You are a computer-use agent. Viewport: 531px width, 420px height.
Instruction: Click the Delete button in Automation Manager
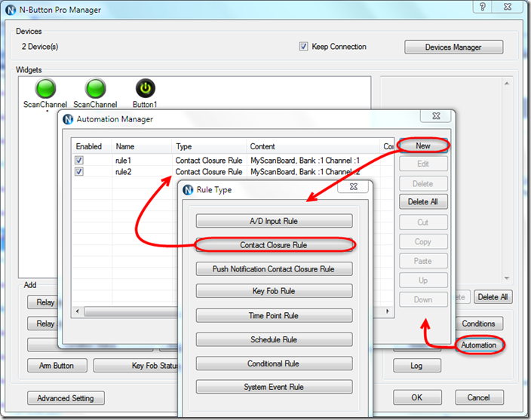(x=423, y=183)
